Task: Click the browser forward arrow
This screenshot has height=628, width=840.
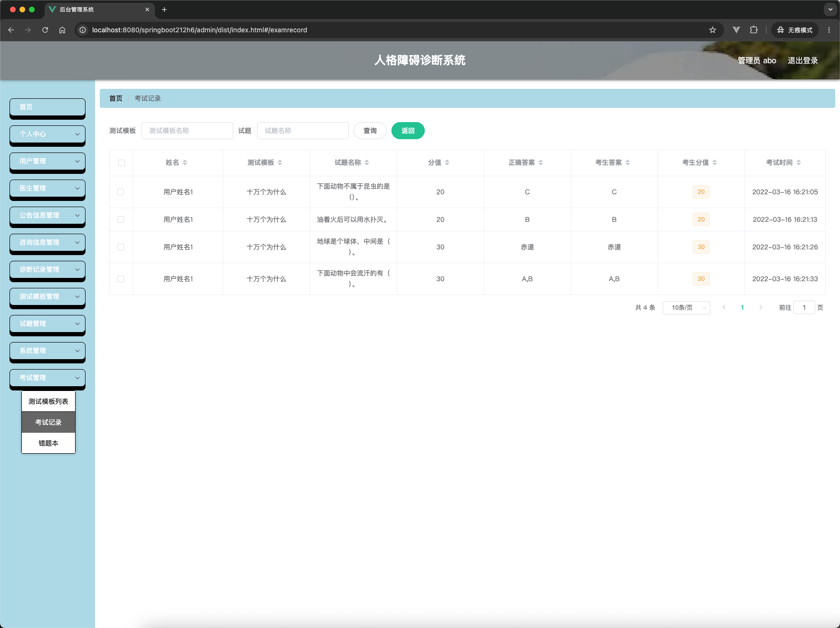Action: pyautogui.click(x=28, y=30)
